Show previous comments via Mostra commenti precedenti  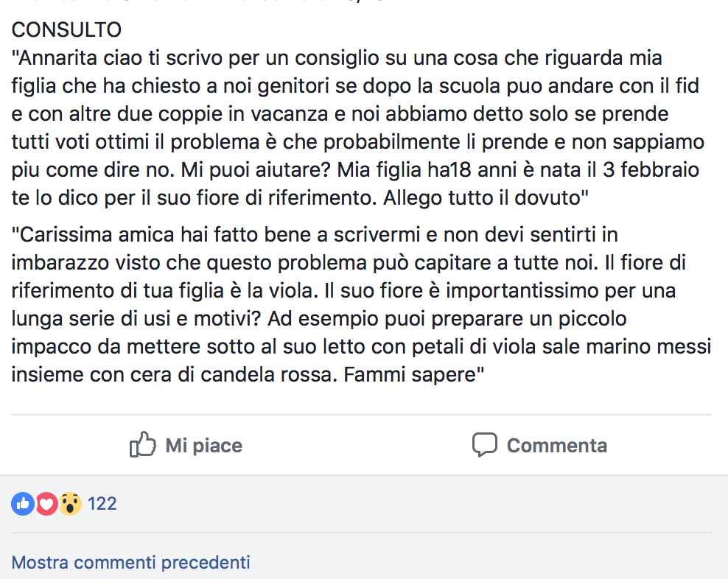pyautogui.click(x=130, y=562)
